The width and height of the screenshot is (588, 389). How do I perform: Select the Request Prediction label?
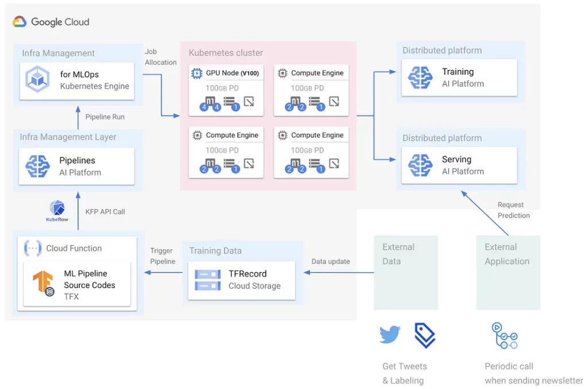coord(513,210)
